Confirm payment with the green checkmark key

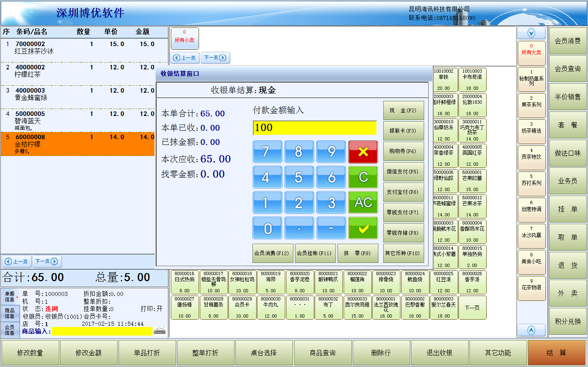tap(363, 228)
